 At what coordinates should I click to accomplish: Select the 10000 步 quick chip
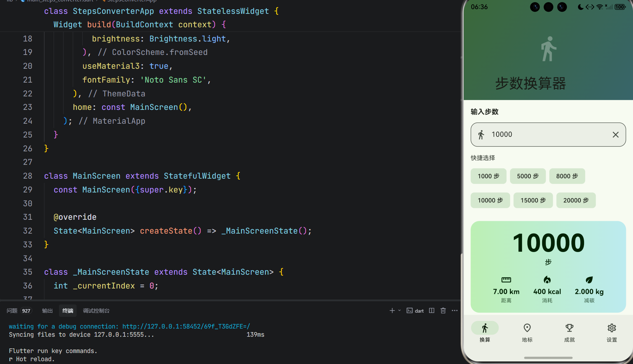pyautogui.click(x=490, y=200)
